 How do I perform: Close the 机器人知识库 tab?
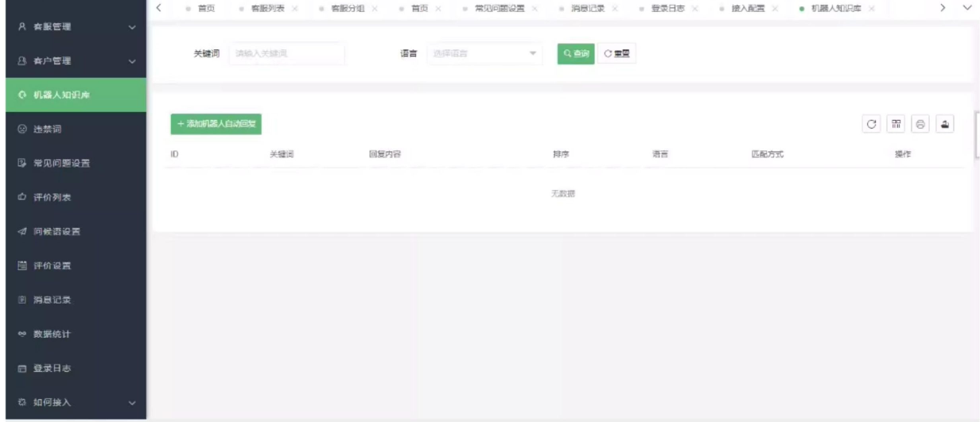[872, 8]
